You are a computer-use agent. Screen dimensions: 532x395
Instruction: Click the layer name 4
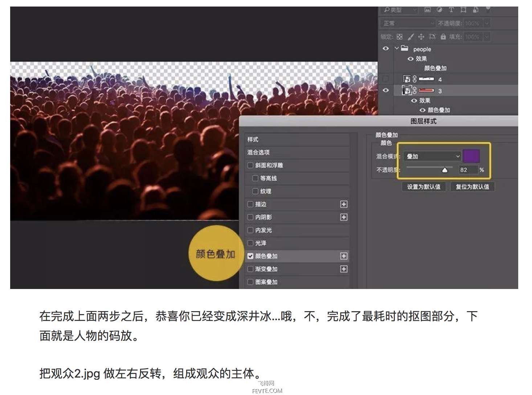click(440, 80)
